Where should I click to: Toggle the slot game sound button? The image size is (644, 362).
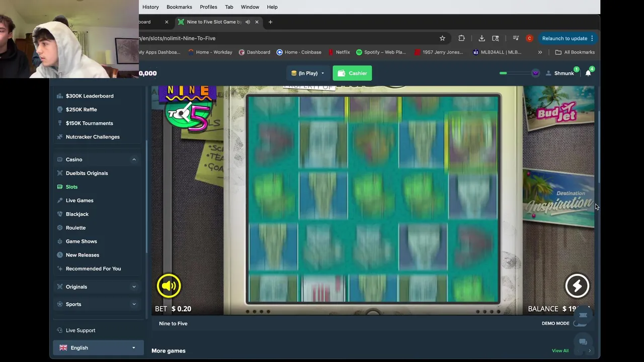point(169,286)
